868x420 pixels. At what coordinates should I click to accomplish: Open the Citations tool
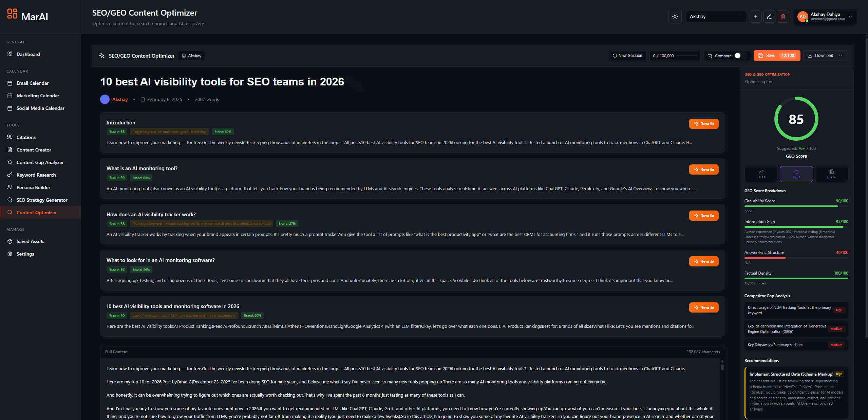coord(26,137)
